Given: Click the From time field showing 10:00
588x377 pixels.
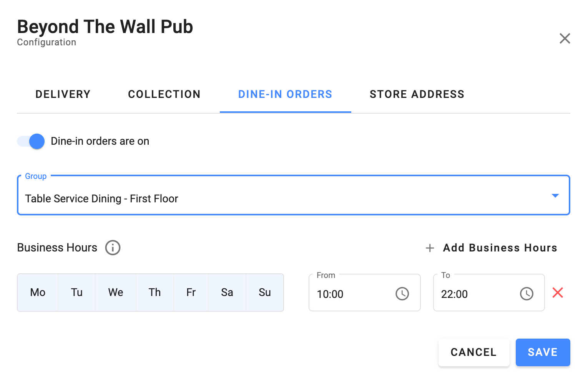Looking at the screenshot, I should [350, 294].
